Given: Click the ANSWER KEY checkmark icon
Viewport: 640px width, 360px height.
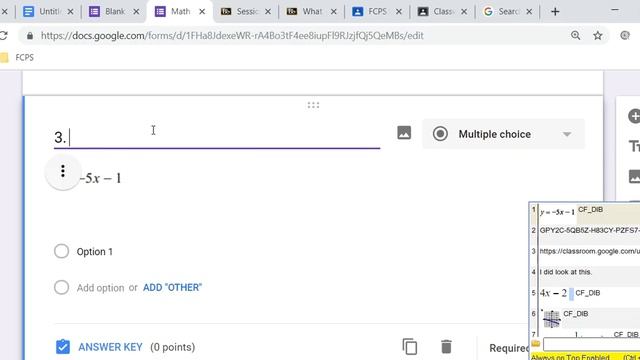Looking at the screenshot, I should coord(62,347).
